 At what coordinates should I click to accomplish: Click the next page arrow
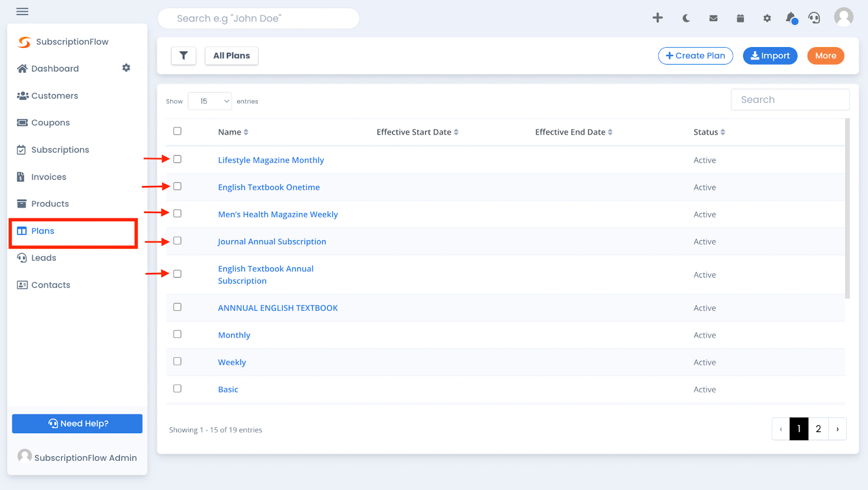pyautogui.click(x=838, y=429)
